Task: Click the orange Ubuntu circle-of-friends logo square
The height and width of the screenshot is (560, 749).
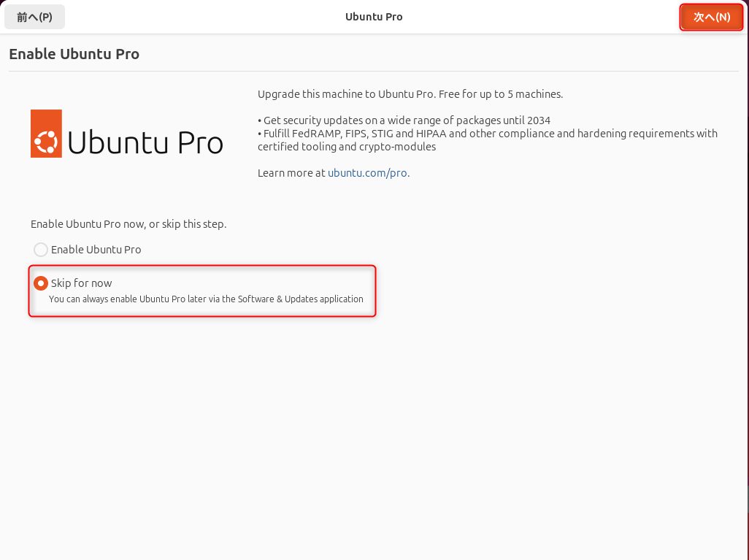Action: coord(46,134)
